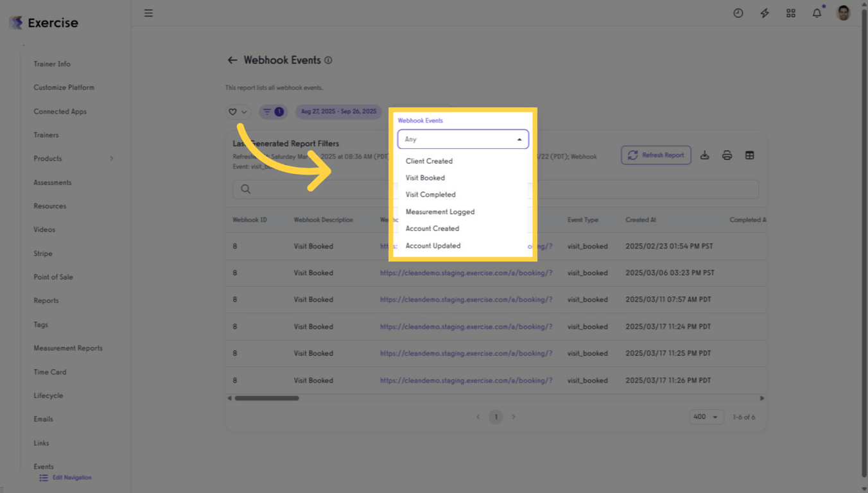868x493 pixels.
Task: Click the Refresh Report button
Action: [655, 155]
